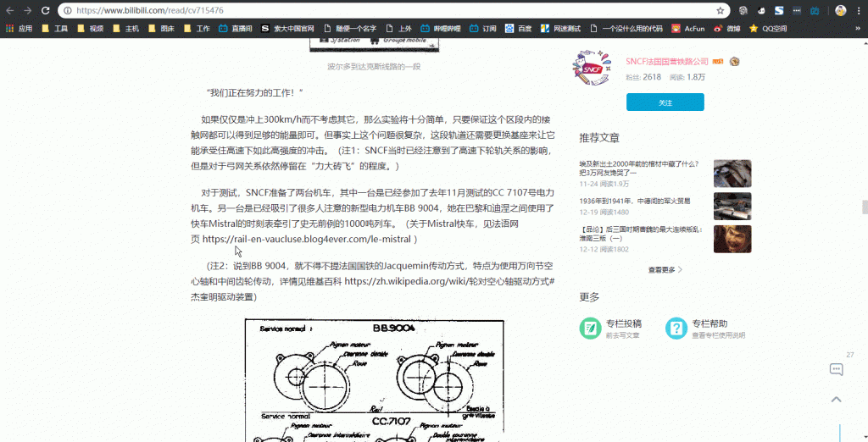Open the 工具 bookmark folder
Image resolution: width=868 pixels, height=442 pixels.
[55, 28]
